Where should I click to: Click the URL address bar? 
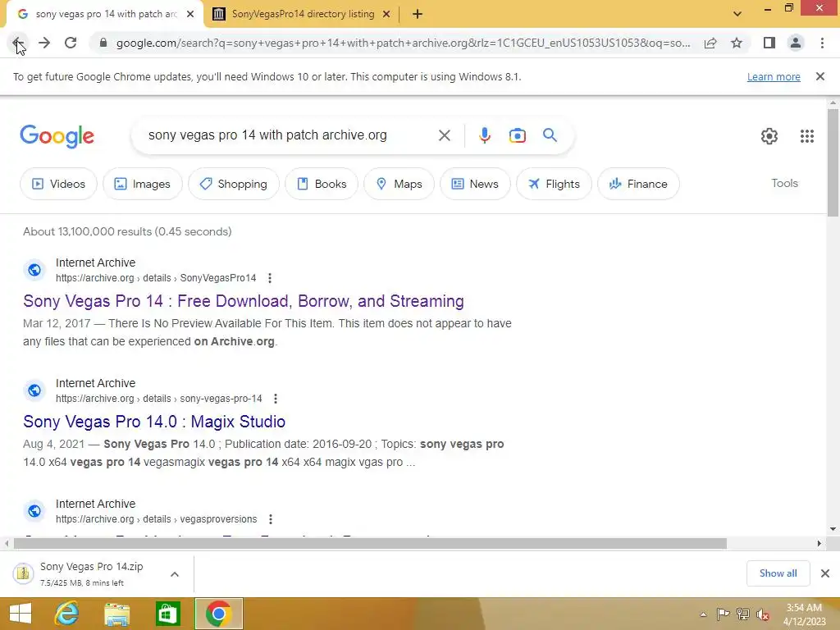click(403, 43)
